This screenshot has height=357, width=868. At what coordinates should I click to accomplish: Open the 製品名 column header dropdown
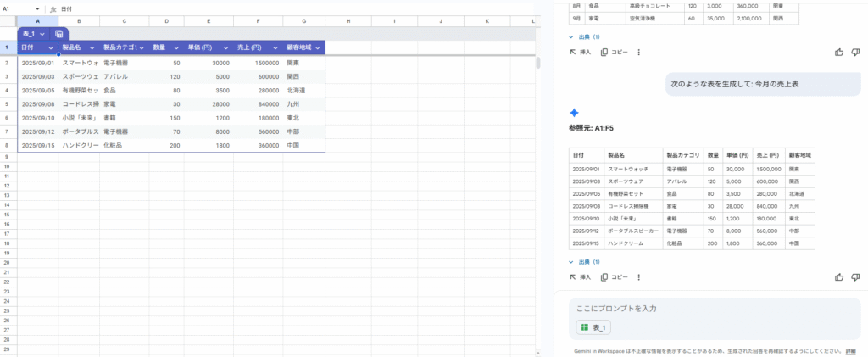tap(92, 47)
